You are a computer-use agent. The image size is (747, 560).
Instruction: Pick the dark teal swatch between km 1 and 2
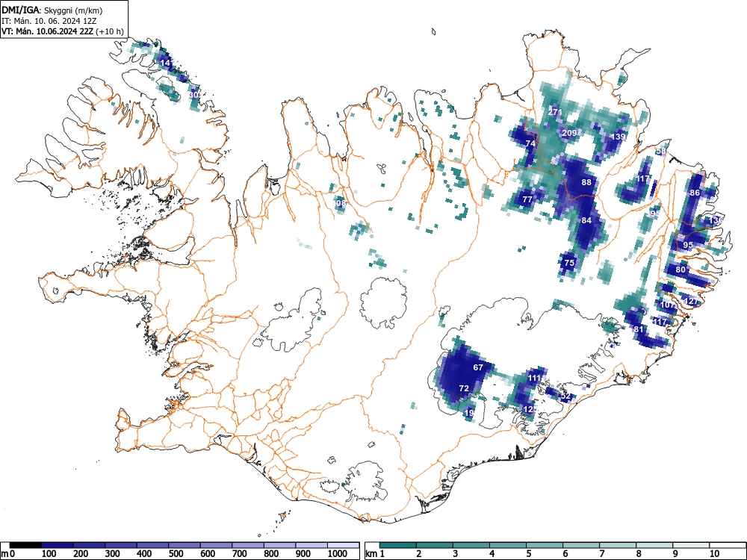click(398, 545)
